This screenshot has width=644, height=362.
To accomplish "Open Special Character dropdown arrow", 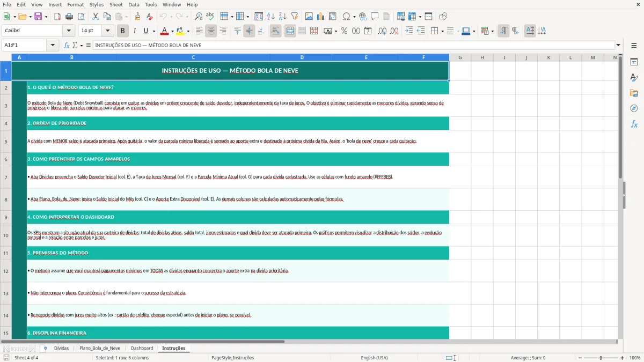I will 355,17.
